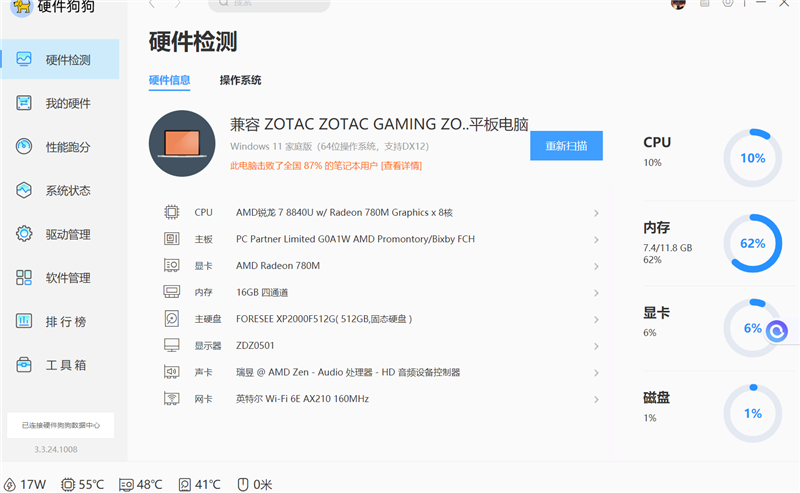Screen dimensions: 800x493
Task: Open 硬件检测 in the sidebar
Action: click(x=60, y=59)
